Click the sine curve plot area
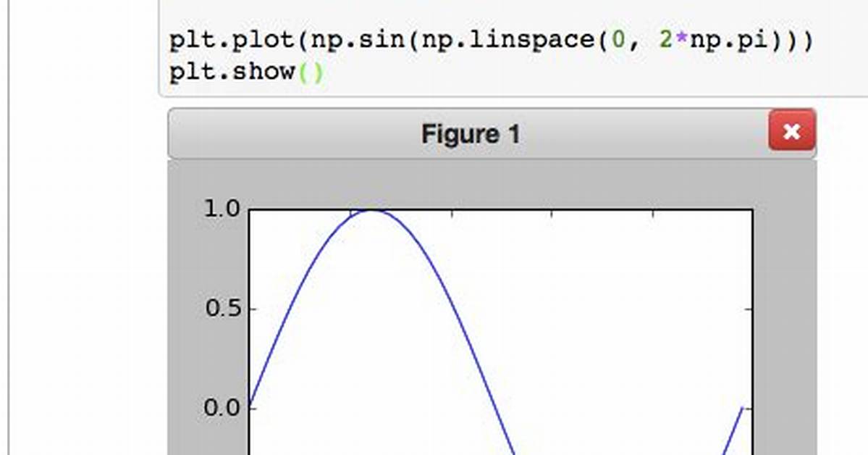 (500, 332)
